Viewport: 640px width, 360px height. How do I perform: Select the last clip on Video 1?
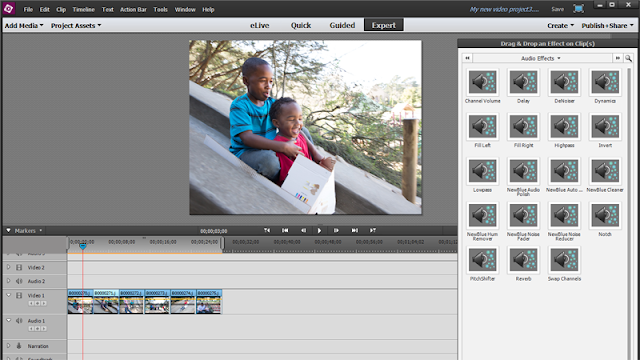[x=209, y=302]
